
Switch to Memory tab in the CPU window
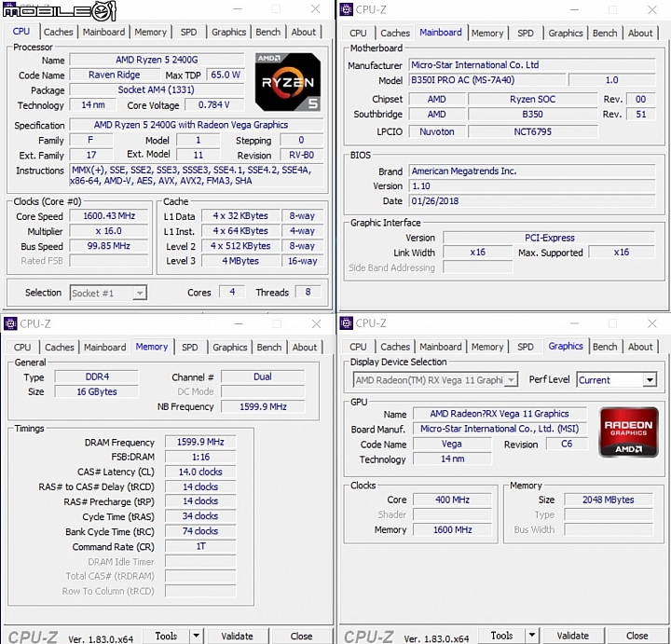click(x=150, y=32)
